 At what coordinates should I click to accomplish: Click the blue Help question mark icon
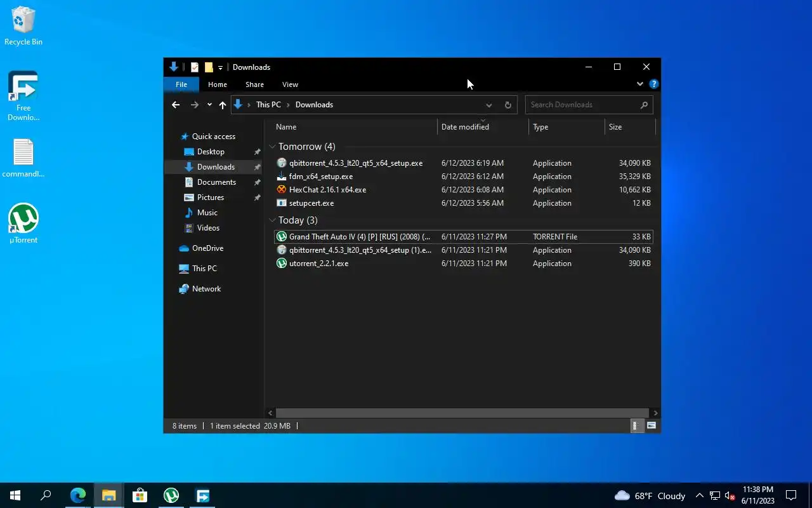pos(653,84)
